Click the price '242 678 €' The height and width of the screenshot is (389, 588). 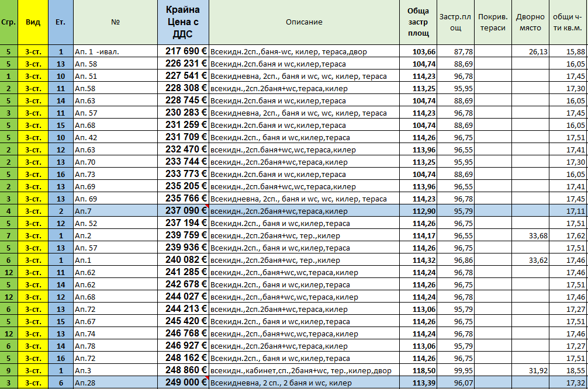(x=183, y=284)
